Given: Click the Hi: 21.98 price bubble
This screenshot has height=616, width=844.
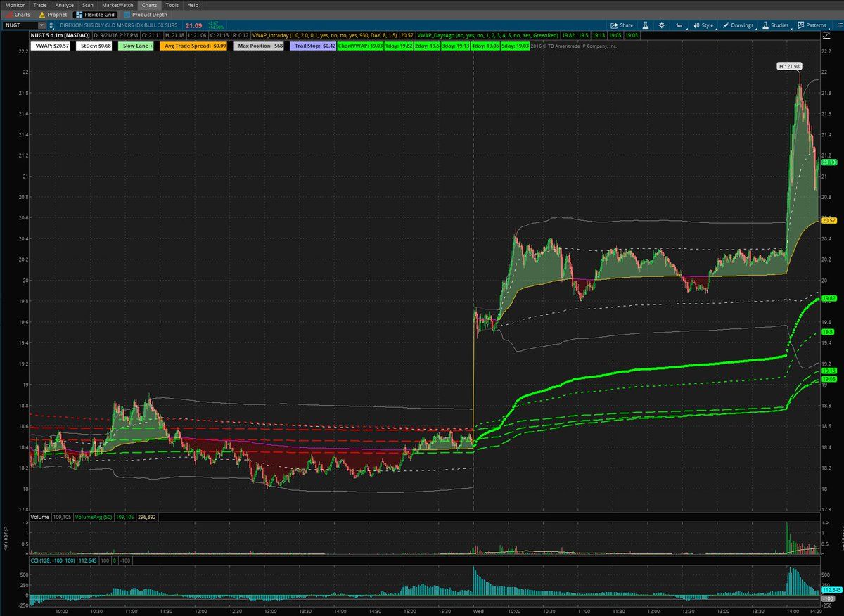Looking at the screenshot, I should (789, 65).
